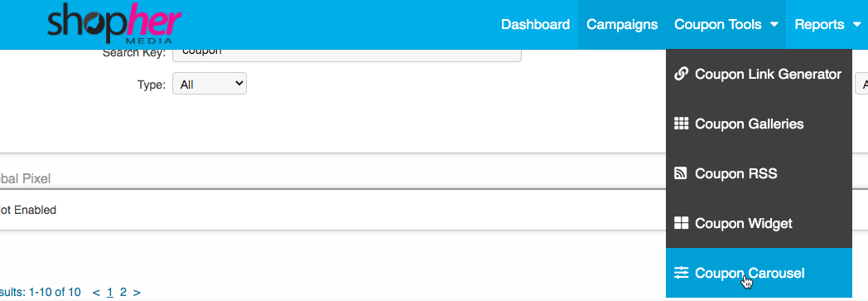Expand the Reports menu

827,24
